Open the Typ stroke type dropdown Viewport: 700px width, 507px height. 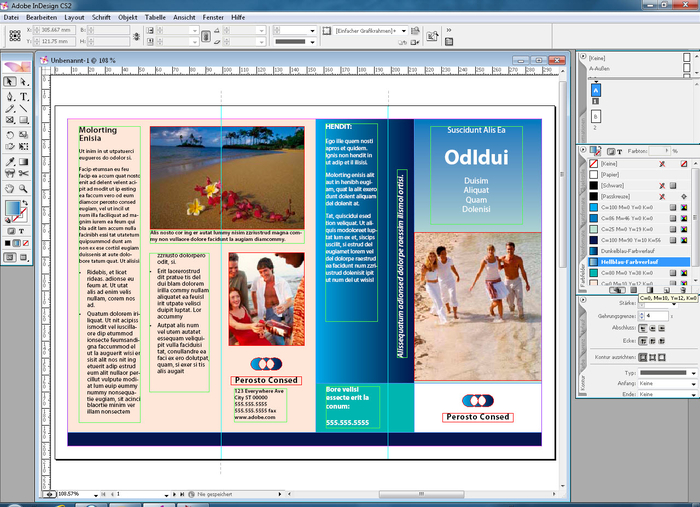coord(658,372)
